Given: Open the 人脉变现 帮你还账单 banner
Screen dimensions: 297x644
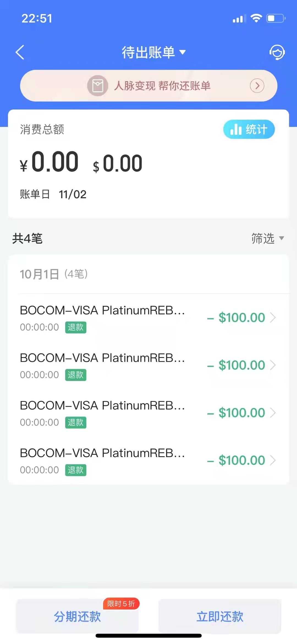Looking at the screenshot, I should coord(148,86).
